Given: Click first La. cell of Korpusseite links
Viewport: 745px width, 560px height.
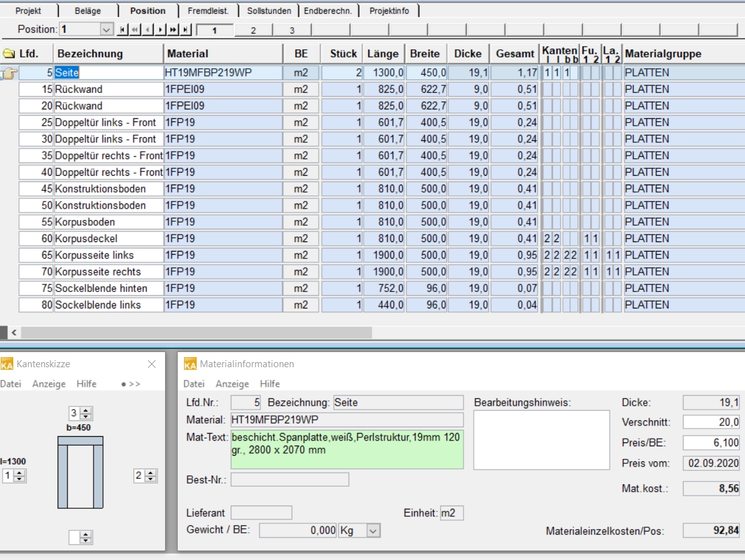Looking at the screenshot, I should click(608, 255).
